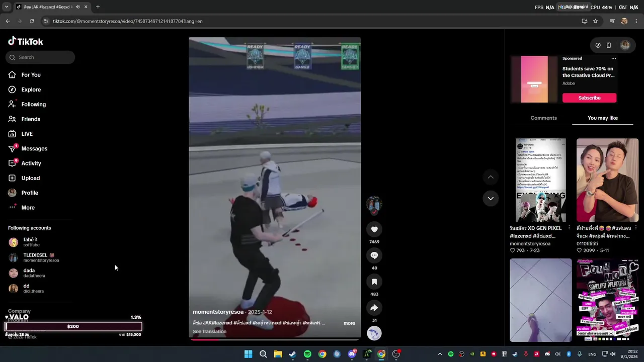Image resolution: width=644 pixels, height=362 pixels.
Task: Go to the next video arrow
Action: [491, 198]
